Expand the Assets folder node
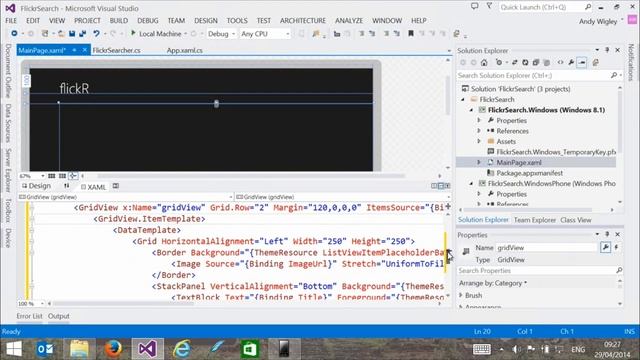The width and height of the screenshot is (640, 360). (479, 142)
